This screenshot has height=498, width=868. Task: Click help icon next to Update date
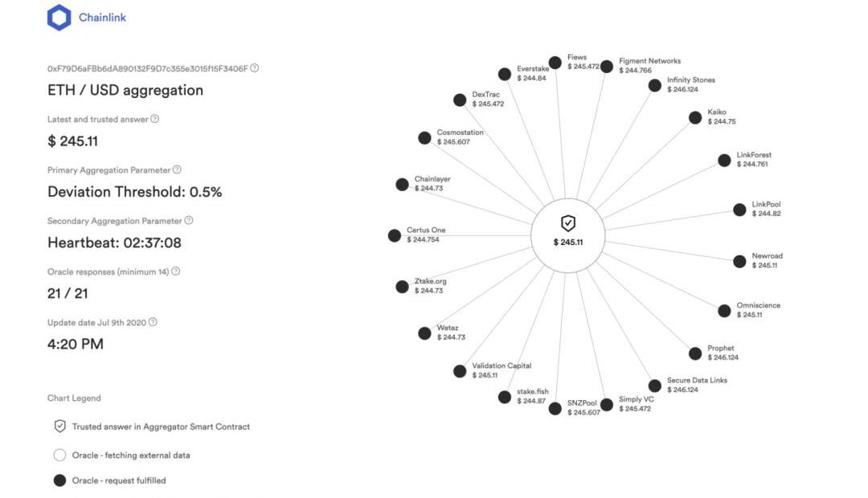153,322
